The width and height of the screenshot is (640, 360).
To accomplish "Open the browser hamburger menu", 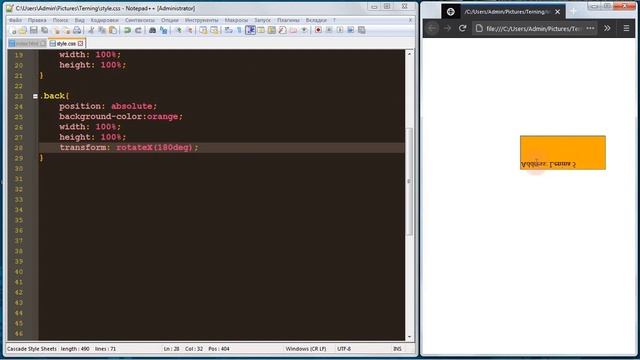I will tap(627, 28).
